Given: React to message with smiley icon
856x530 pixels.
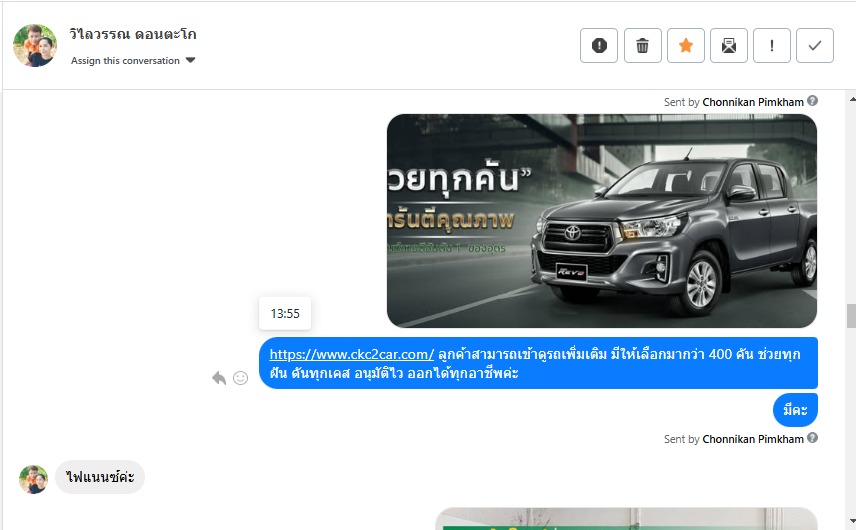Looking at the screenshot, I should click(240, 378).
